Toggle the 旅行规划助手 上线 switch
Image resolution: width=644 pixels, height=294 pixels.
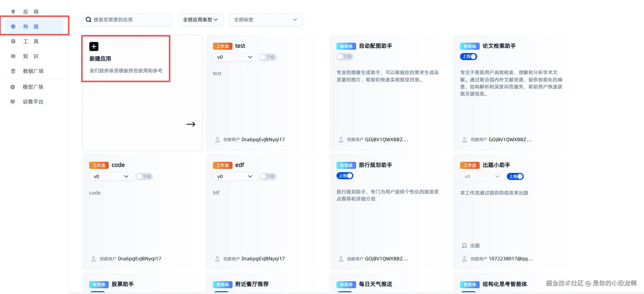(x=345, y=176)
